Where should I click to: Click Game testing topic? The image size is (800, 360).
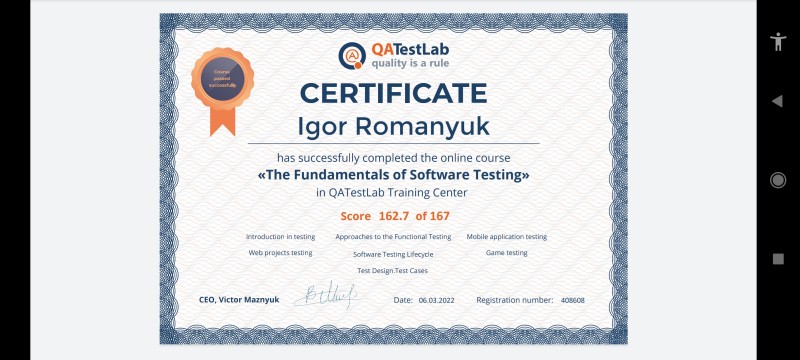pos(507,252)
